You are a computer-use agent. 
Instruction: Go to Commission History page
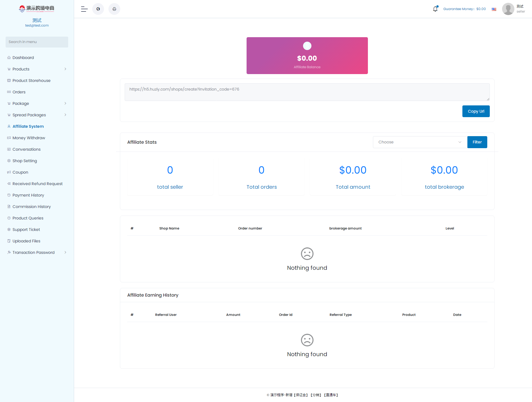coord(32,207)
